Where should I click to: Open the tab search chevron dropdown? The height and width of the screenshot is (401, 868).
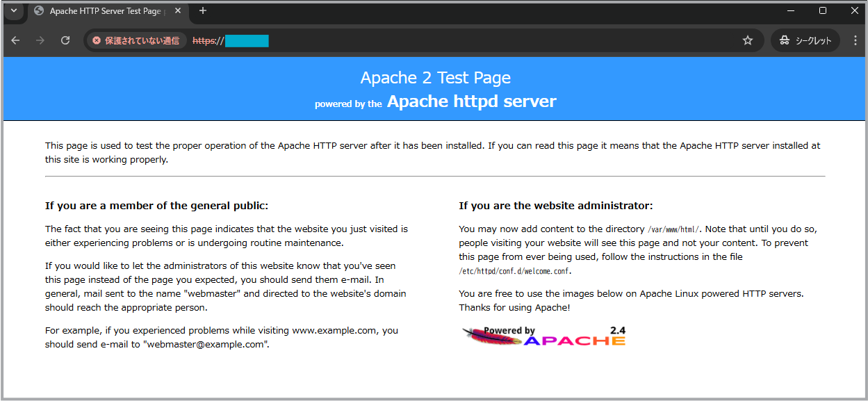[13, 11]
